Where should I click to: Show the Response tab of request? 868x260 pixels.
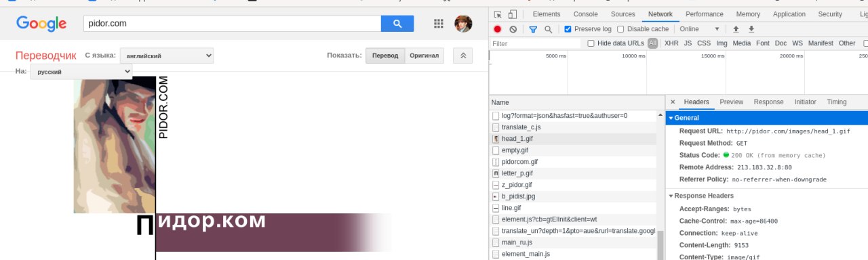coord(769,102)
